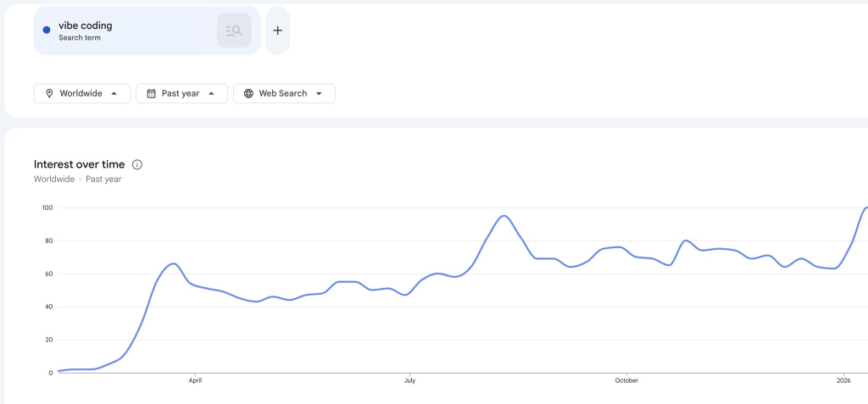The width and height of the screenshot is (868, 404).
Task: Click the October label on the time axis
Action: pyautogui.click(x=626, y=381)
